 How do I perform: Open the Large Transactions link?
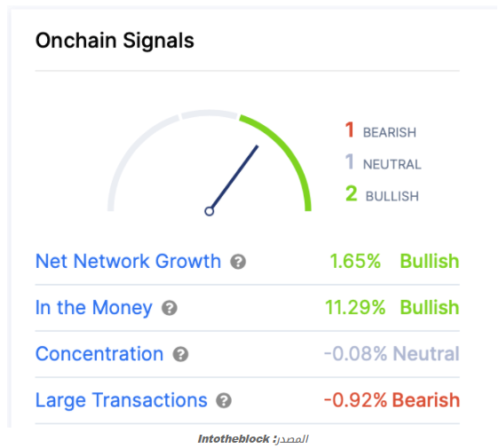[x=122, y=400]
